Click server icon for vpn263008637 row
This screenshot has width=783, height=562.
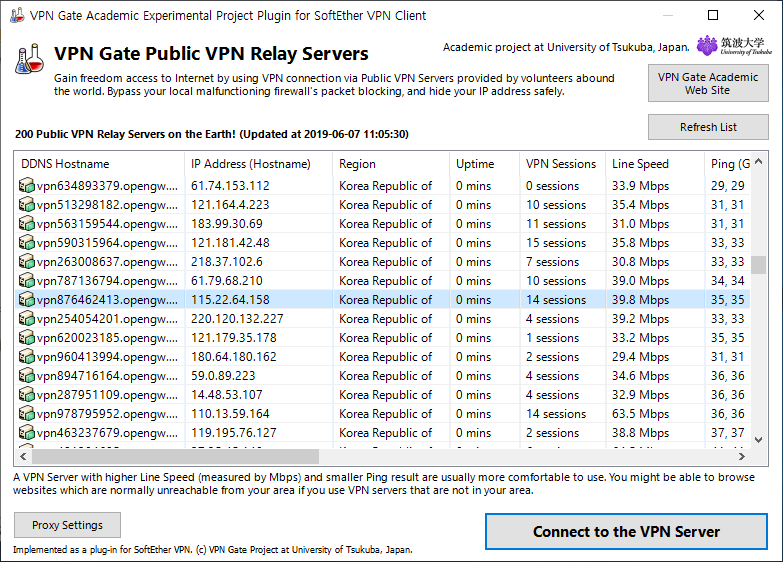click(26, 262)
